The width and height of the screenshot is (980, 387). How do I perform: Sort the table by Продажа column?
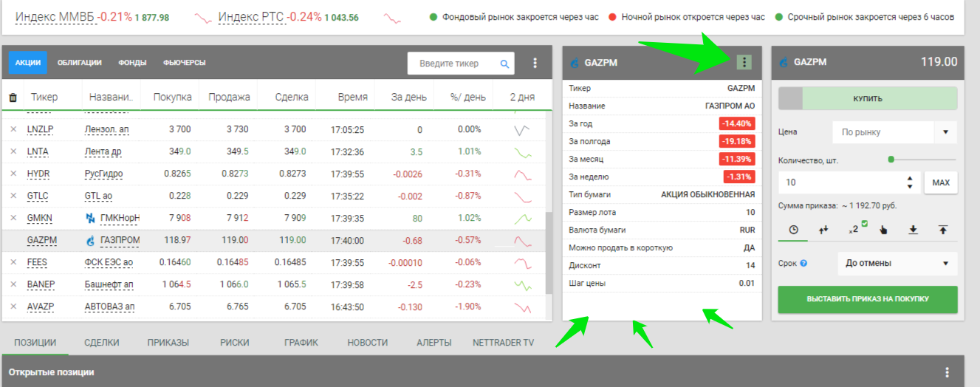229,97
